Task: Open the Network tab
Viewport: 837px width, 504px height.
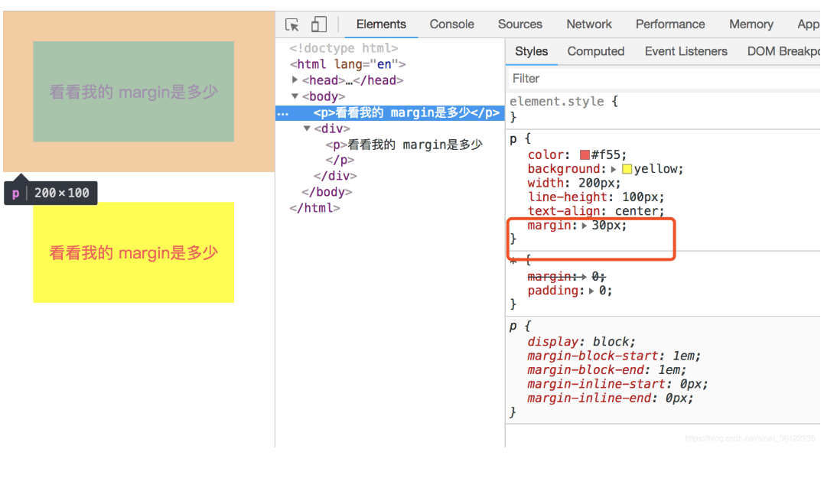Action: click(x=589, y=24)
